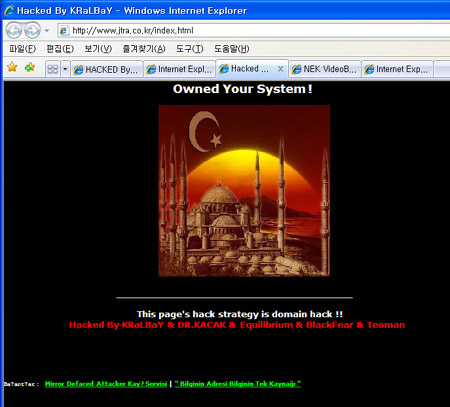This screenshot has width=450, height=407.
Task: Expand the recent pages dropdown arrow
Action: point(47,31)
